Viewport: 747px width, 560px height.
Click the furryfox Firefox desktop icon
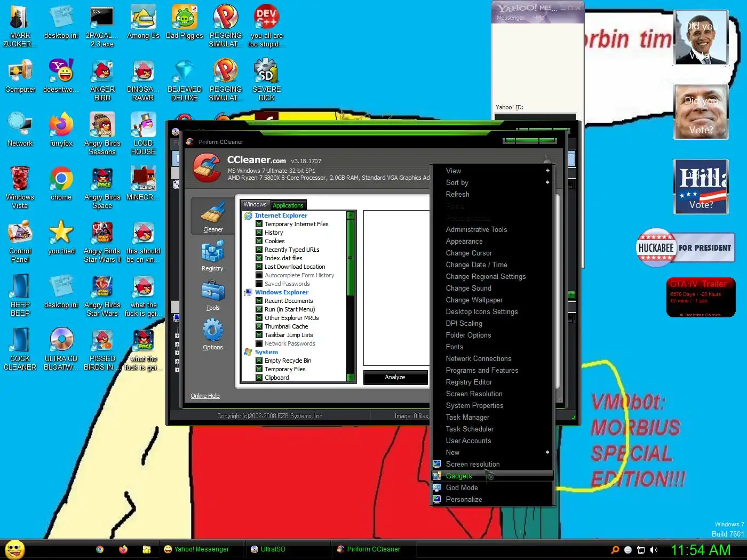tap(61, 129)
